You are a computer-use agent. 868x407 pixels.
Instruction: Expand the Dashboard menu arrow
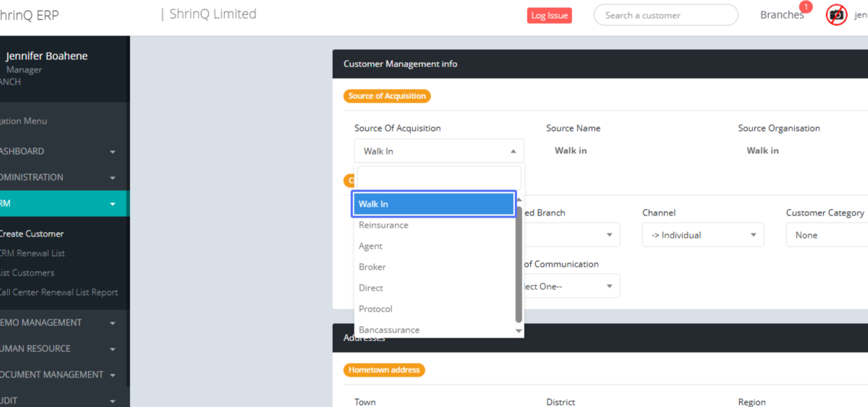(x=112, y=152)
